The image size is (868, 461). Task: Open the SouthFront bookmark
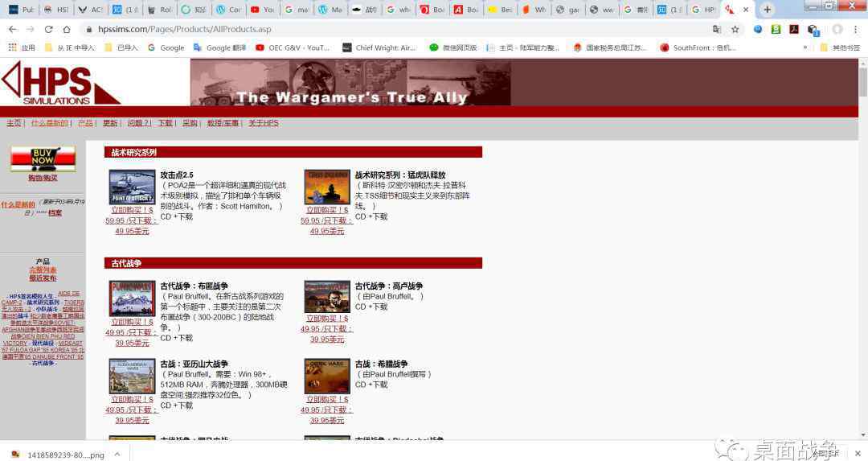[x=698, y=47]
